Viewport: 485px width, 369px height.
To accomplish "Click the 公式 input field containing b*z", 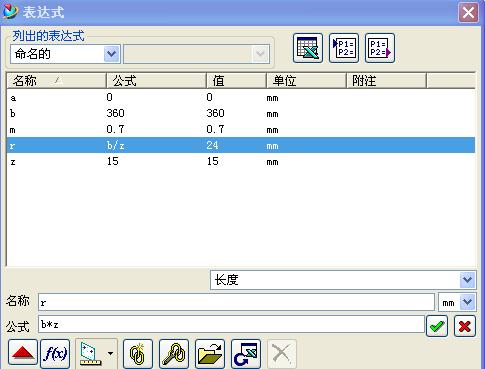I will tap(231, 324).
